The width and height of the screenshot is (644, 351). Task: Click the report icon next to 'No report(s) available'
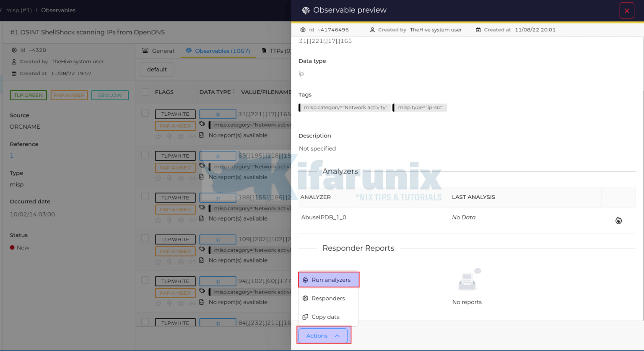202,135
